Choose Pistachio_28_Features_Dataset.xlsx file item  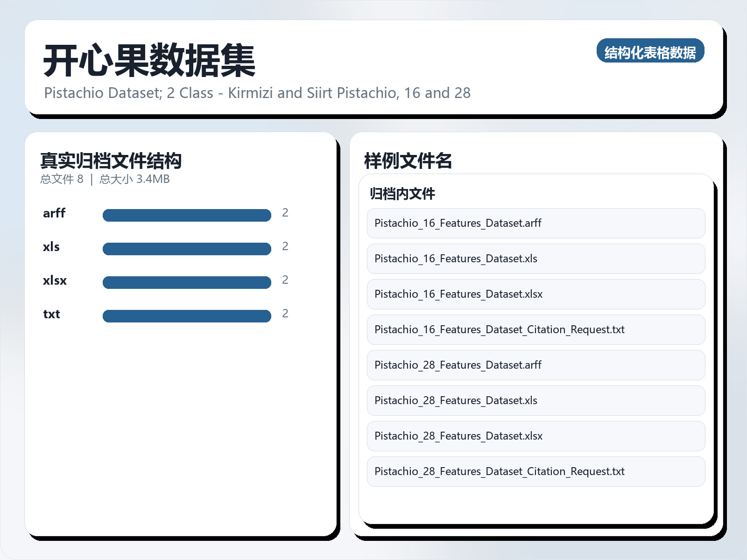(536, 436)
